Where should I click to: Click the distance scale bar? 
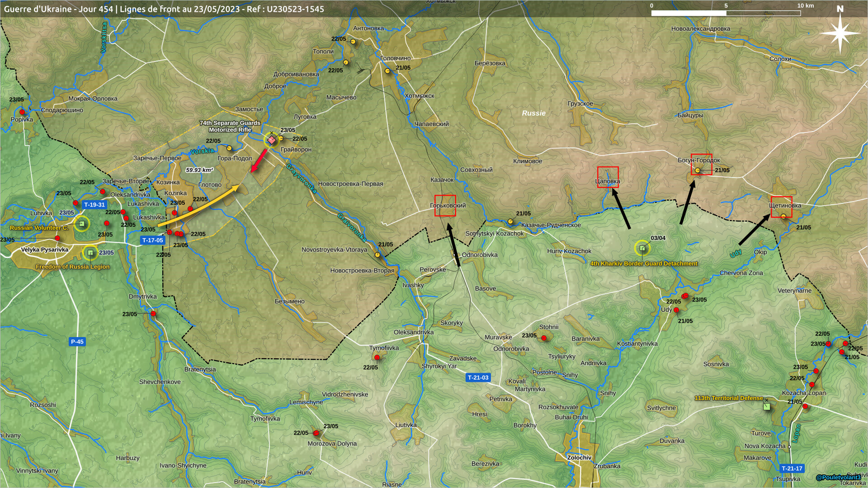click(726, 13)
